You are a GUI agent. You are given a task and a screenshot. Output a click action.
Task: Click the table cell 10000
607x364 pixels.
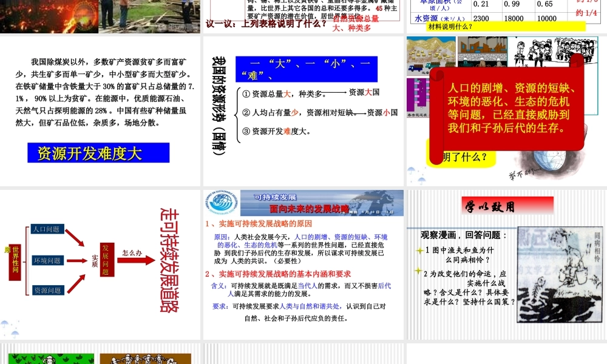[547, 19]
